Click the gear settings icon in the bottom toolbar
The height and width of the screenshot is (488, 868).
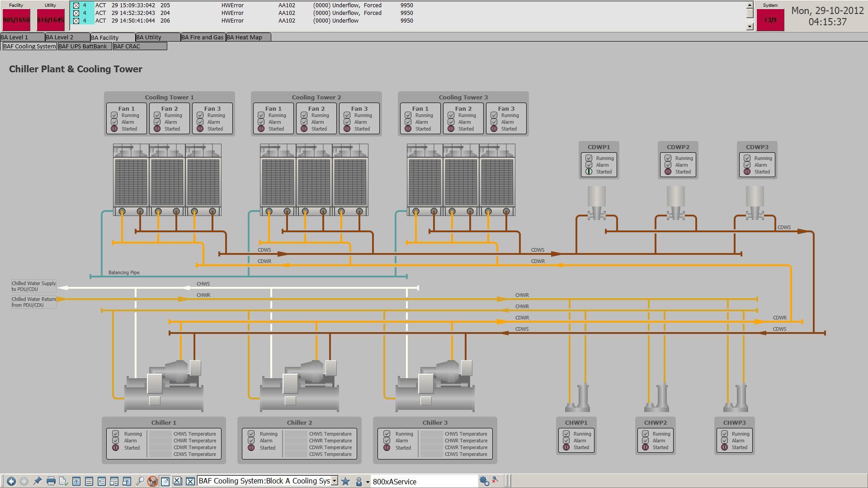(484, 481)
